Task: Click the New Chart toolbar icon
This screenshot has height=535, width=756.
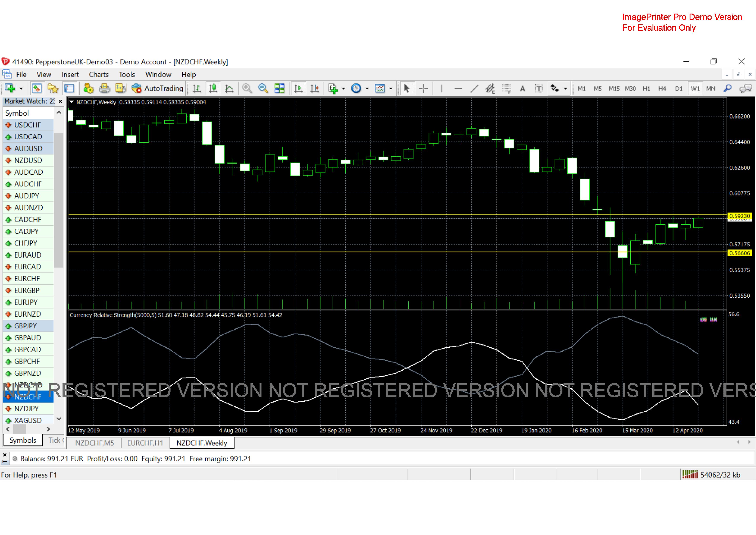Action: pos(10,88)
